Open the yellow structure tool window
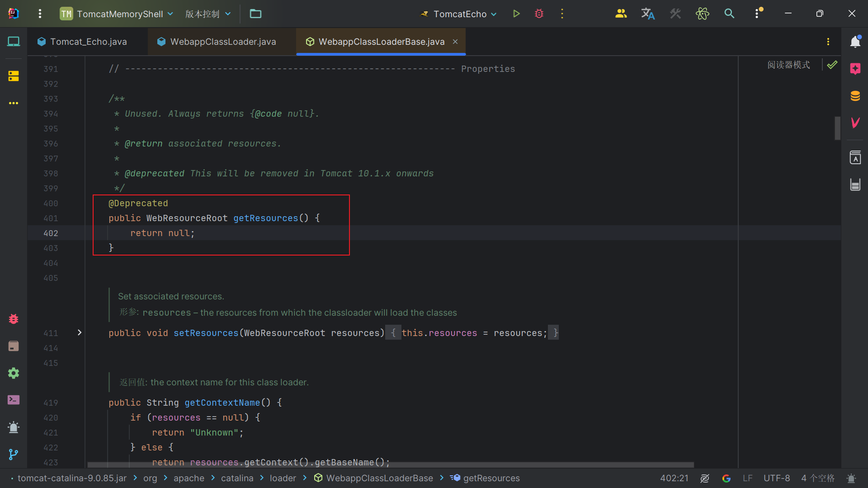This screenshot has height=488, width=868. (x=14, y=76)
